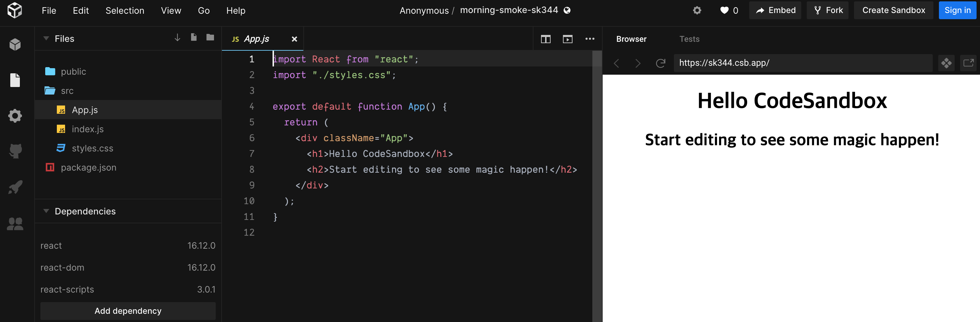Switch to the Browser tab
The height and width of the screenshot is (322, 980).
(x=631, y=39)
